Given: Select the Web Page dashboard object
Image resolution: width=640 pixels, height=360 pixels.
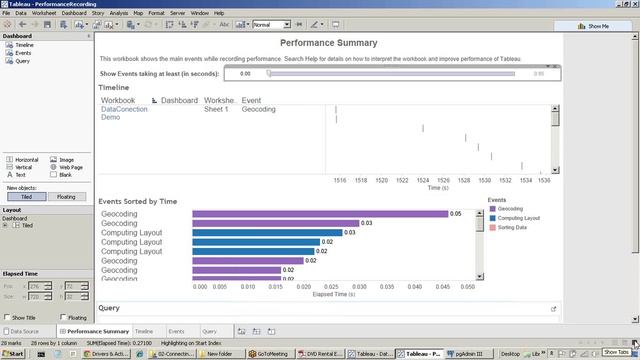Looking at the screenshot, I should (66, 167).
